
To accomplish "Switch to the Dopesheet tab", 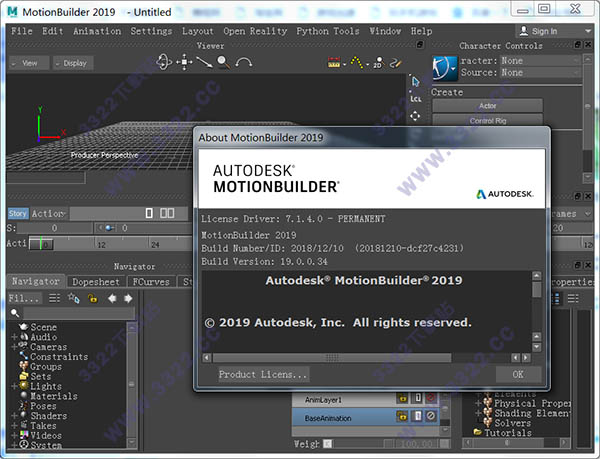I will coord(96,282).
